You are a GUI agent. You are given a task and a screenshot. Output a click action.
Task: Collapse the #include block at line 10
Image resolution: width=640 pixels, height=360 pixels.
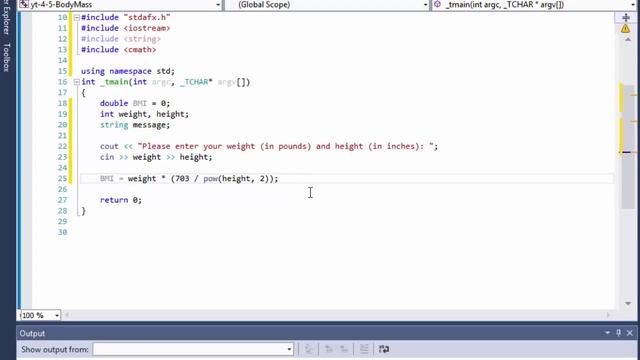(76, 18)
